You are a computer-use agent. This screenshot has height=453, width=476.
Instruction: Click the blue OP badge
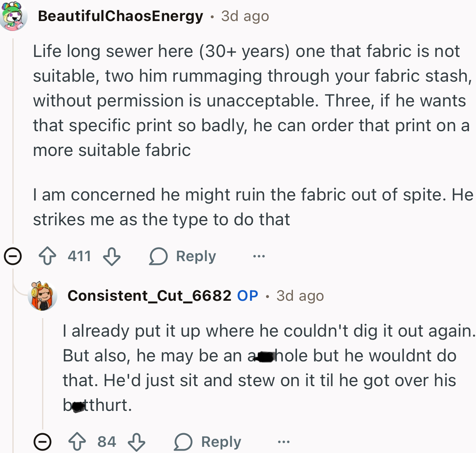pos(247,295)
